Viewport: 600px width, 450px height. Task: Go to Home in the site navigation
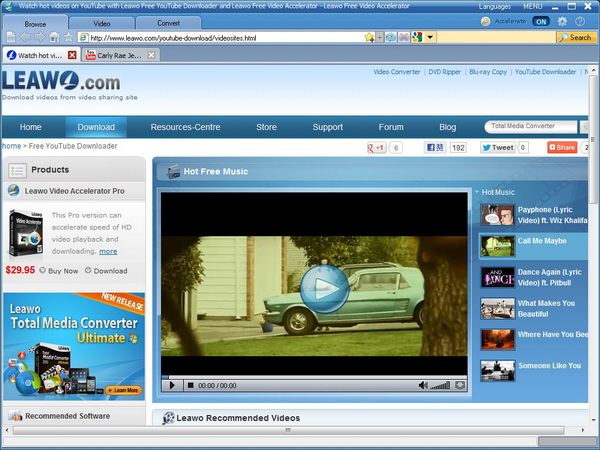[x=31, y=127]
